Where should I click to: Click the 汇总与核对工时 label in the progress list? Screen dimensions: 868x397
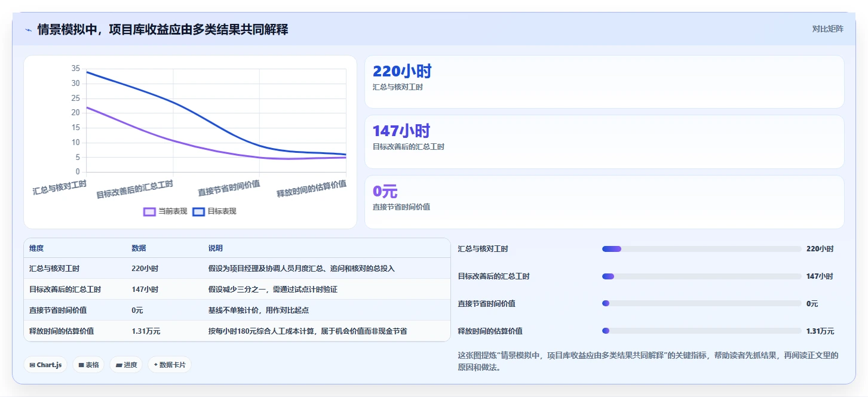483,249
